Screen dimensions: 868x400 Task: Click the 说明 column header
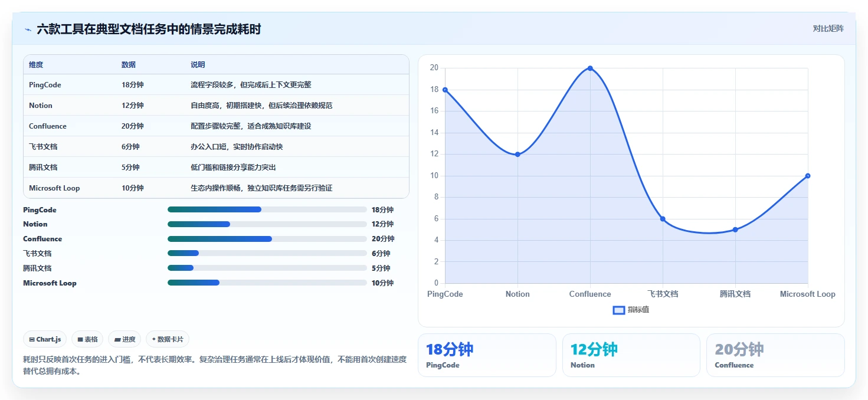point(198,64)
